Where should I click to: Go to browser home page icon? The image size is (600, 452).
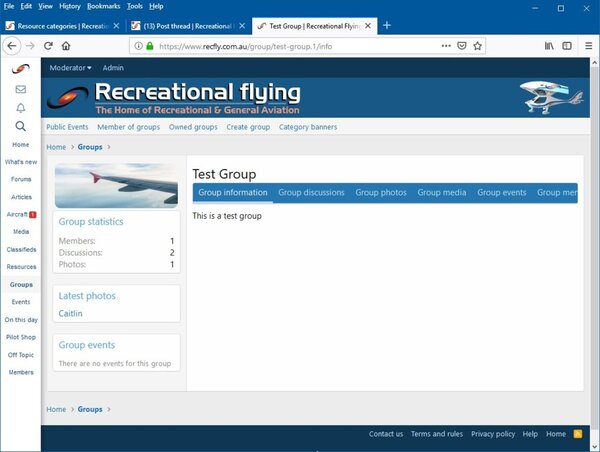(x=66, y=46)
